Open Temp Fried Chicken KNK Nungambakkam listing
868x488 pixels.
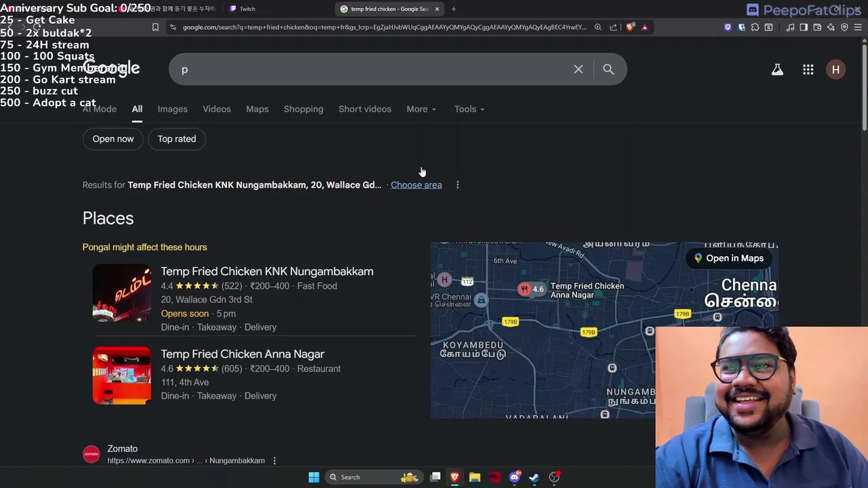coord(267,271)
